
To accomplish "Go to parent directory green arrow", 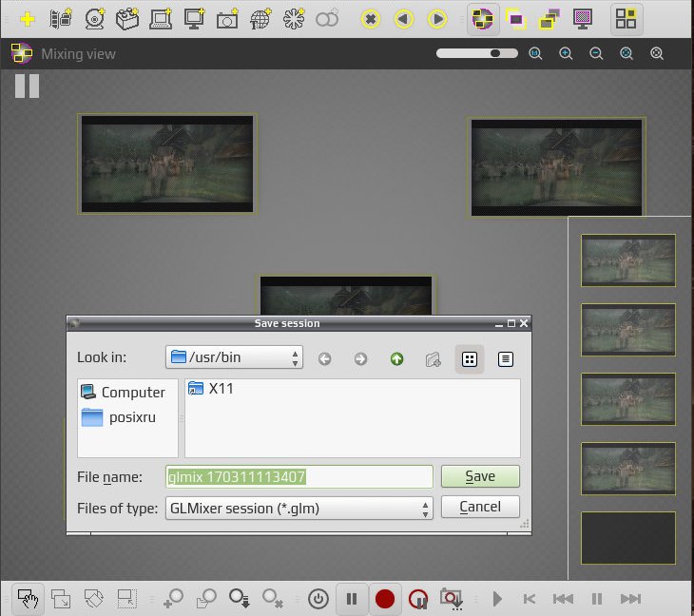I will [x=397, y=358].
